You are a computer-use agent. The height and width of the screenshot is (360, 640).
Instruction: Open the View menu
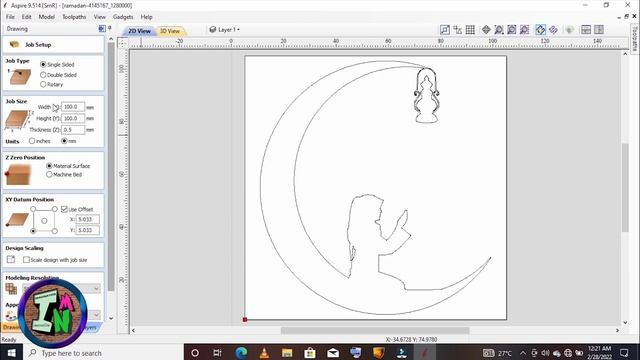(x=100, y=17)
